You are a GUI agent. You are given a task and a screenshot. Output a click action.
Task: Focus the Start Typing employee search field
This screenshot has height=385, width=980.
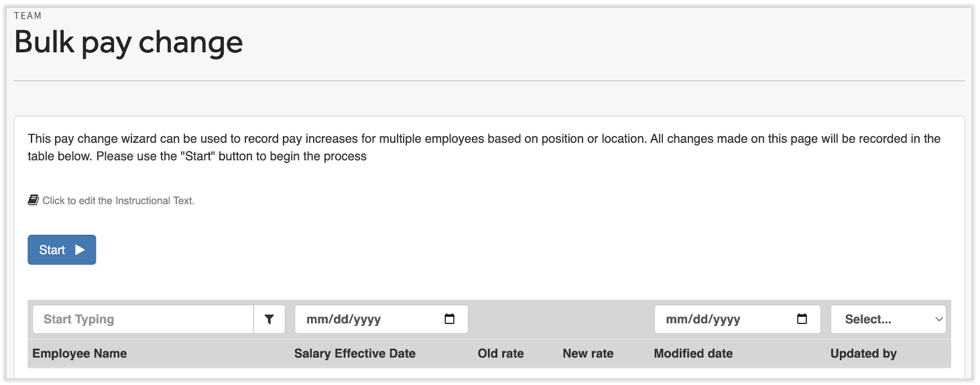click(x=143, y=319)
